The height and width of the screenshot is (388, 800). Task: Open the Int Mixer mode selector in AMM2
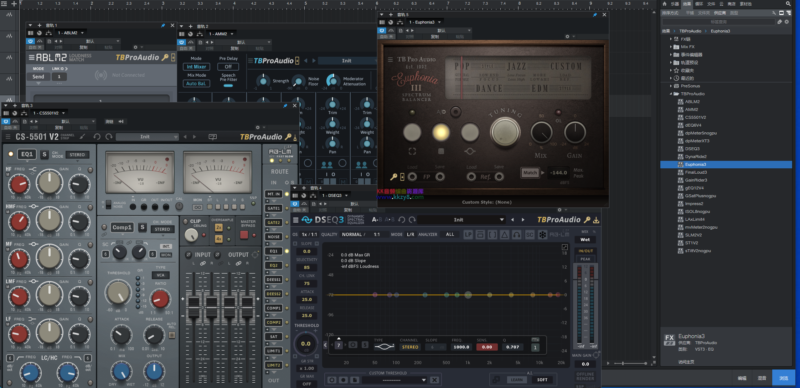(x=196, y=67)
